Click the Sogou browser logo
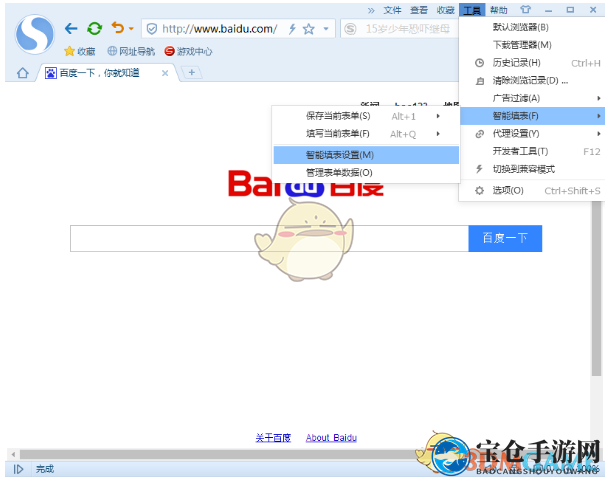Image resolution: width=608 pixels, height=480 pixels. click(x=34, y=34)
